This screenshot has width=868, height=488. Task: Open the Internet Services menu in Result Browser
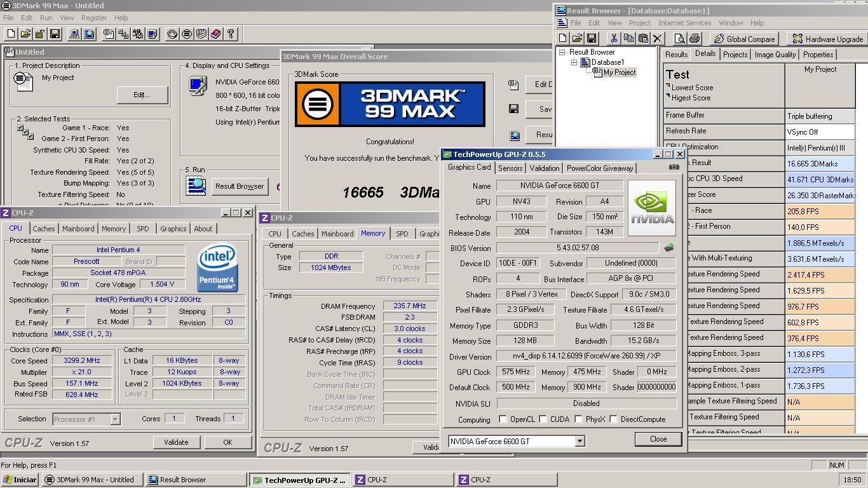[684, 23]
